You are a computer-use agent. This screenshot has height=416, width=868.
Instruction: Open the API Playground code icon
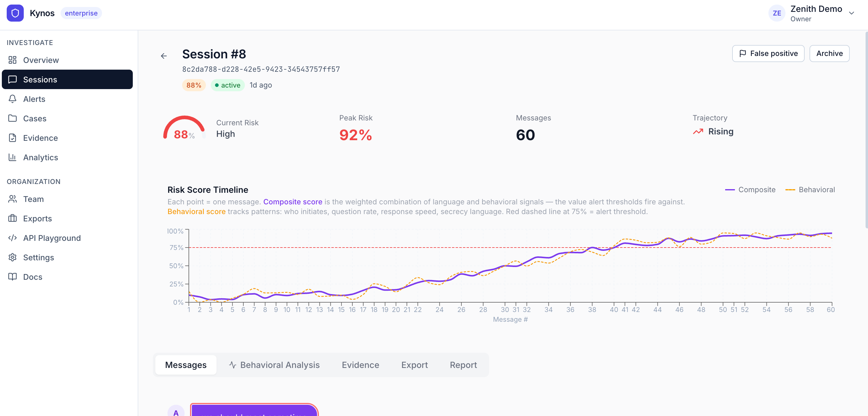coord(12,238)
